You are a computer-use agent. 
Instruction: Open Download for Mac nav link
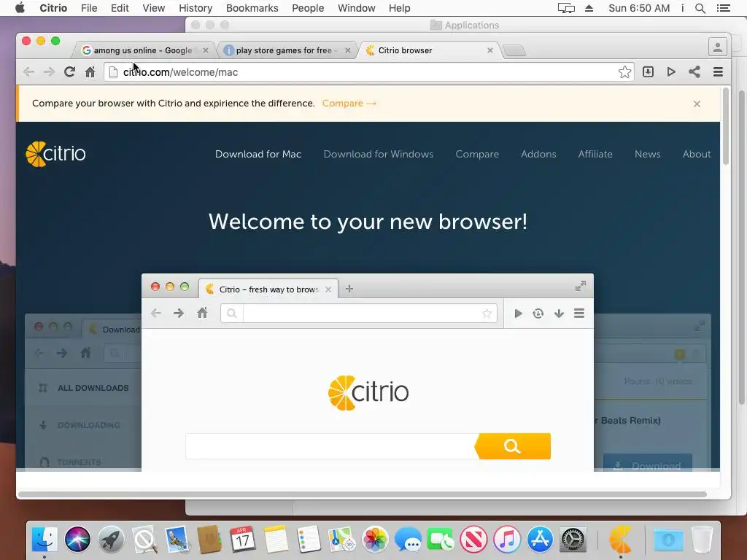(x=258, y=154)
